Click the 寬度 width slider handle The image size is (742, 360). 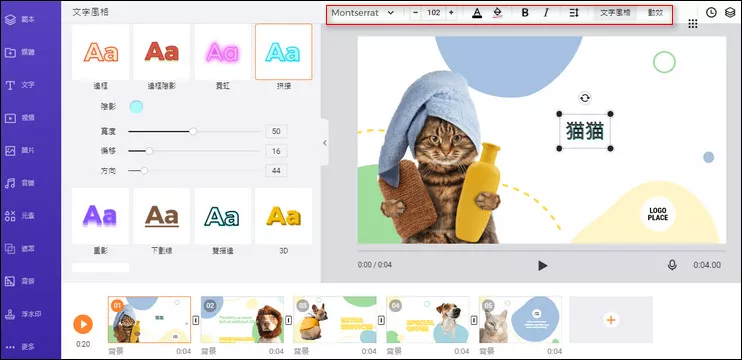click(193, 132)
